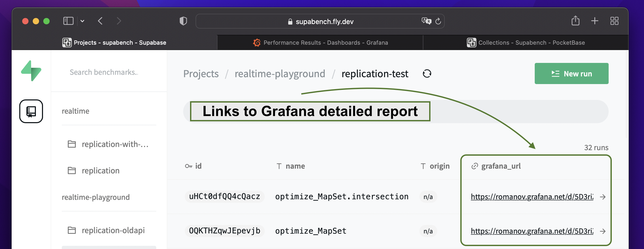Image resolution: width=644 pixels, height=249 pixels.
Task: Switch to Projects - supabench - Supabase tab
Action: 114,43
